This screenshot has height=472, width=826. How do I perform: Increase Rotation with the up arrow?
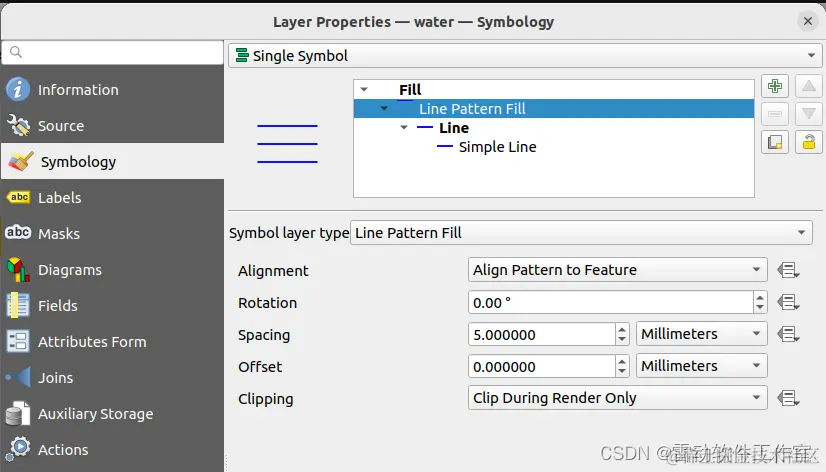point(760,298)
